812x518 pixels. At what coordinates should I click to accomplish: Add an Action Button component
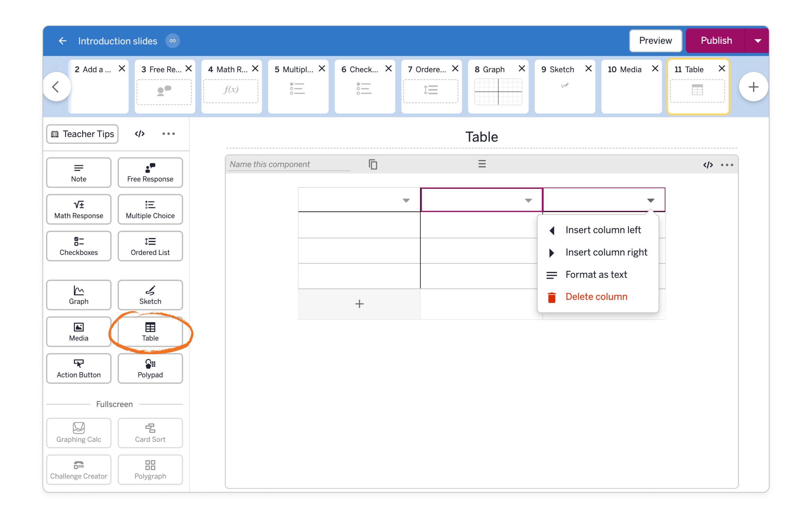click(x=79, y=369)
